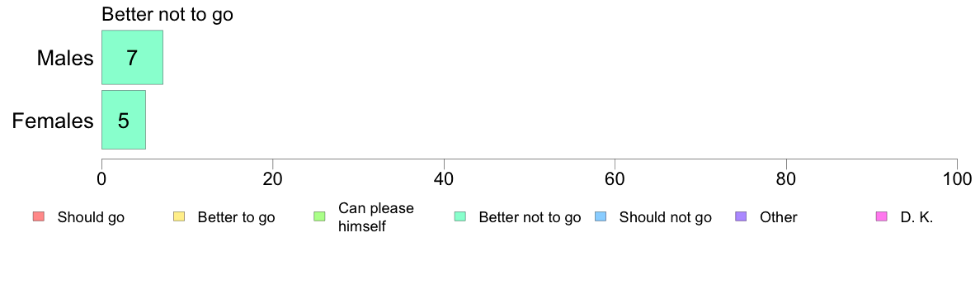Click the Males bar showing 7
This screenshot has height=304, width=980.
tap(132, 57)
